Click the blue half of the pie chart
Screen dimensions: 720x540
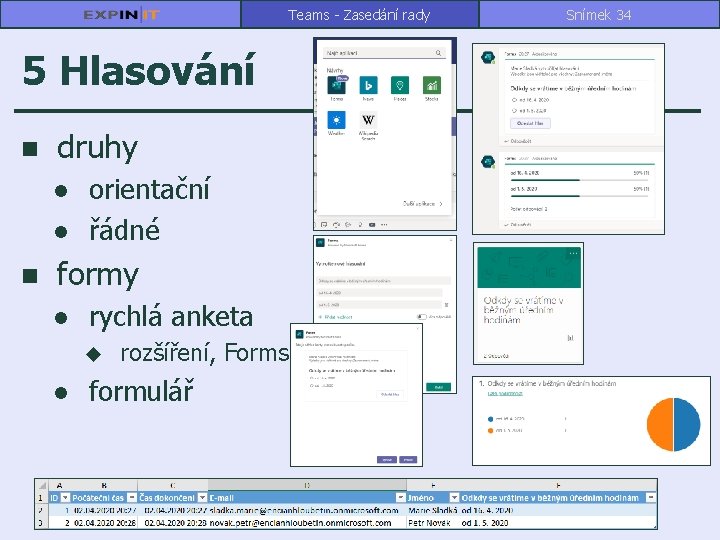[688, 424]
